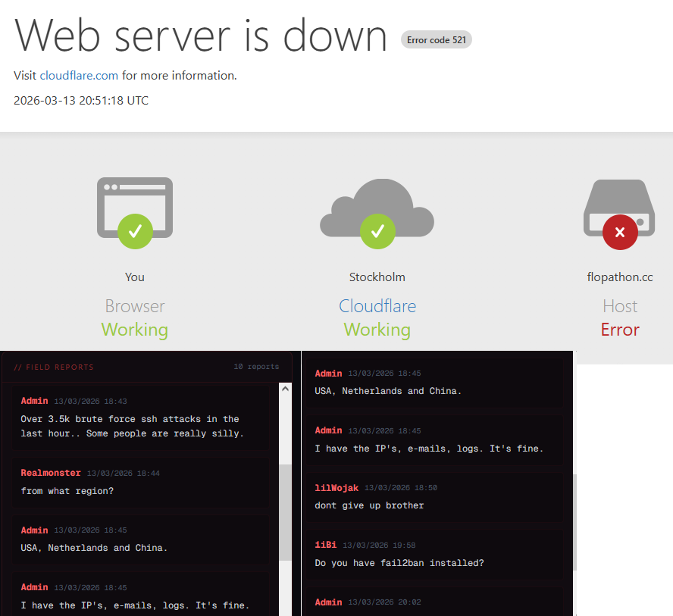Click "Do you have fail2ban installed?" message
Screen dimensions: 673x616
point(399,563)
